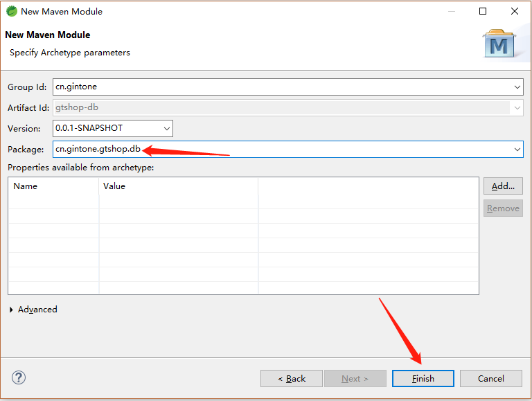Image resolution: width=532 pixels, height=401 pixels.
Task: Click the Add... property button
Action: point(503,186)
